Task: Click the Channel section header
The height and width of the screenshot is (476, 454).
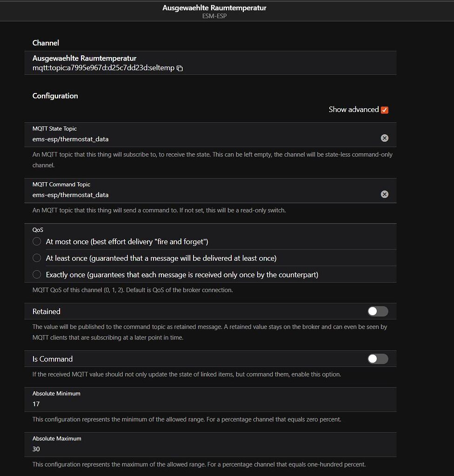Action: [46, 43]
